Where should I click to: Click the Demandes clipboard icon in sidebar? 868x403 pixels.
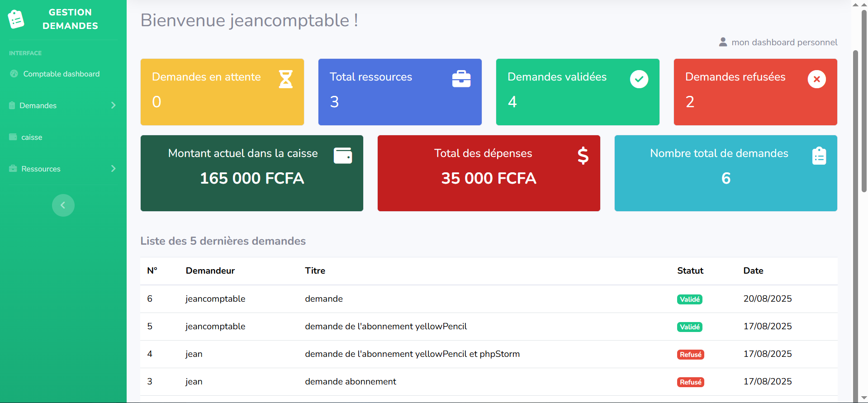tap(12, 105)
